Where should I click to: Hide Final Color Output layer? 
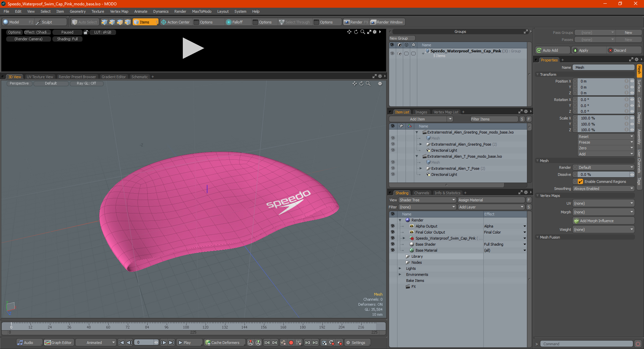click(x=392, y=232)
